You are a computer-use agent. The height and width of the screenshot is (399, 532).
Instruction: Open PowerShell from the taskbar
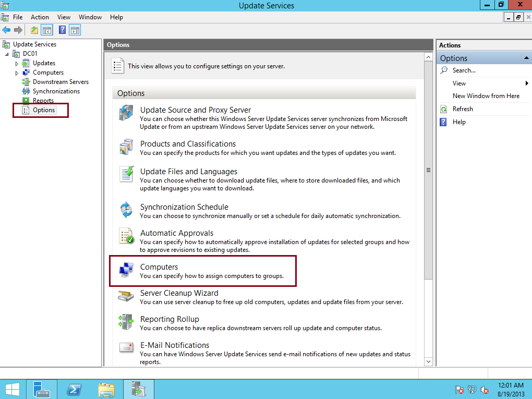tap(74, 389)
